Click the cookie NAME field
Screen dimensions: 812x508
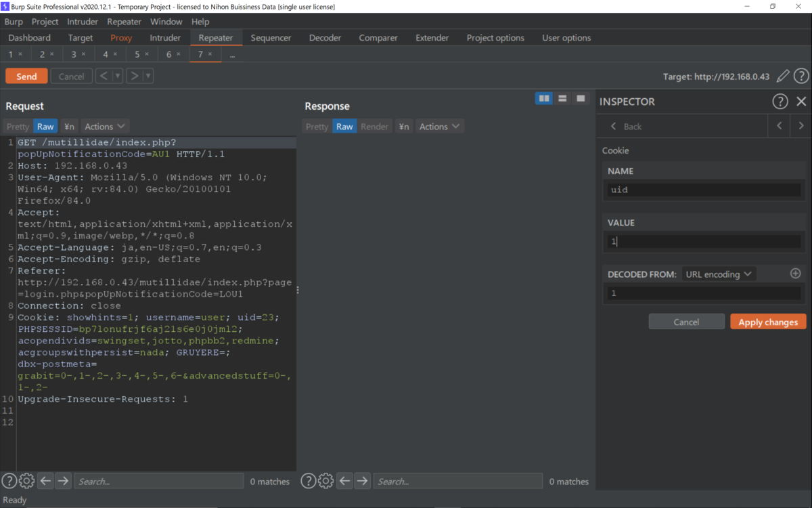pyautogui.click(x=704, y=190)
